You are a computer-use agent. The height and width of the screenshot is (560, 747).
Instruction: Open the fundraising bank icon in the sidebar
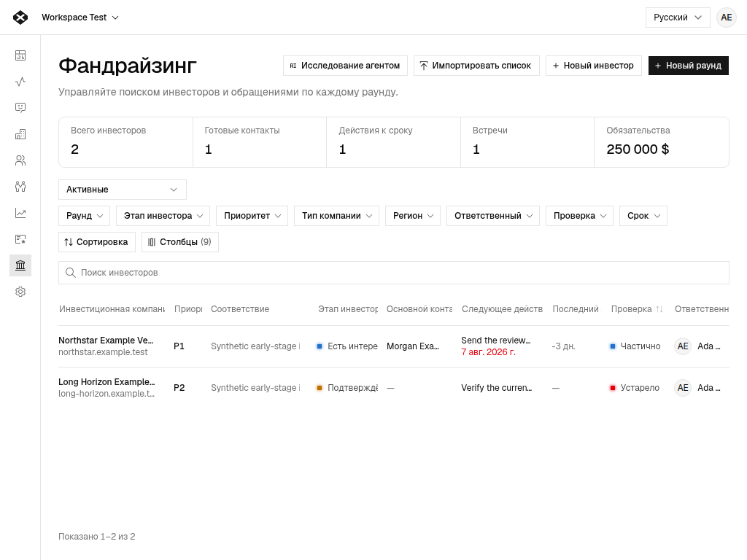(20, 265)
